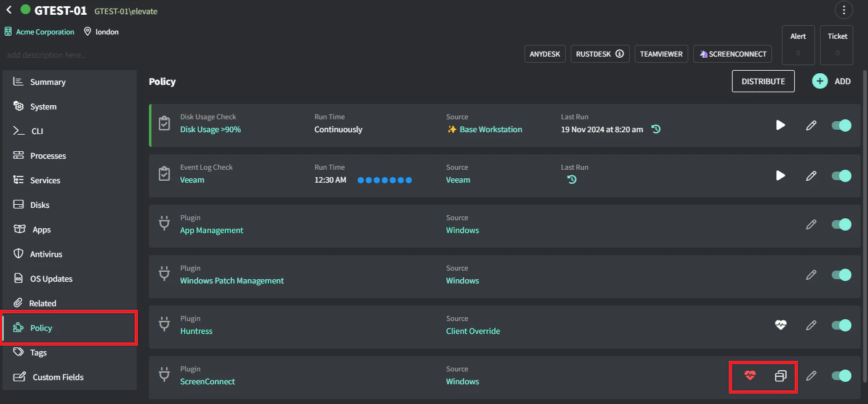
Task: Go to Processes in the sidebar
Action: click(x=70, y=156)
